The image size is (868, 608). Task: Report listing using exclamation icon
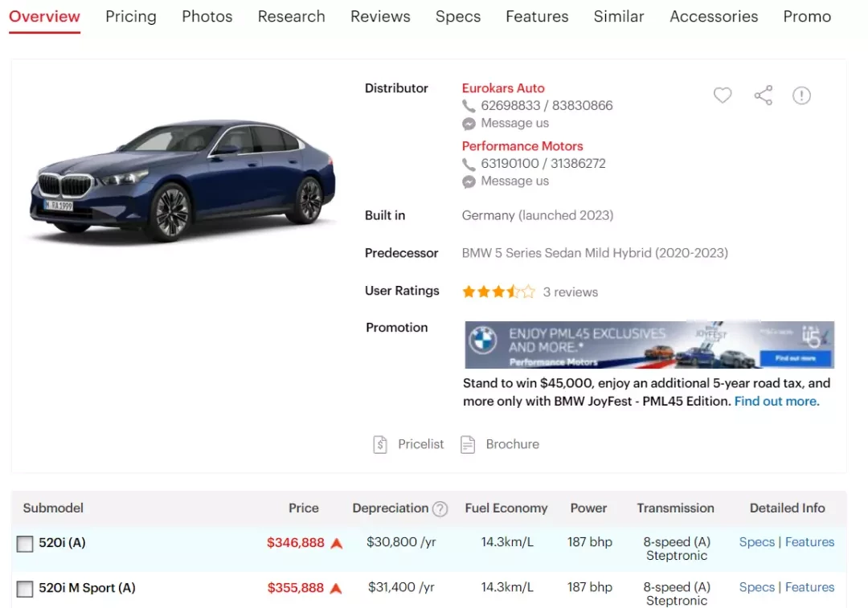point(801,95)
